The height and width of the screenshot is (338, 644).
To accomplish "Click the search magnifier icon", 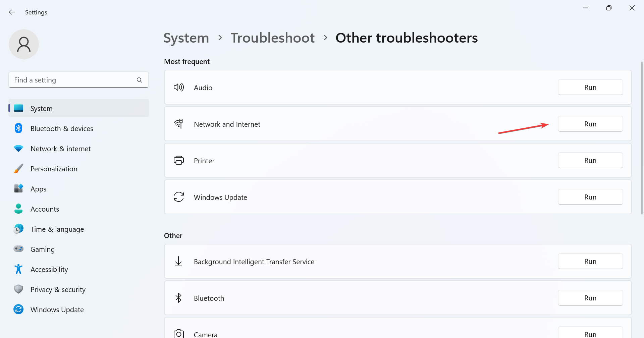I will coord(140,80).
